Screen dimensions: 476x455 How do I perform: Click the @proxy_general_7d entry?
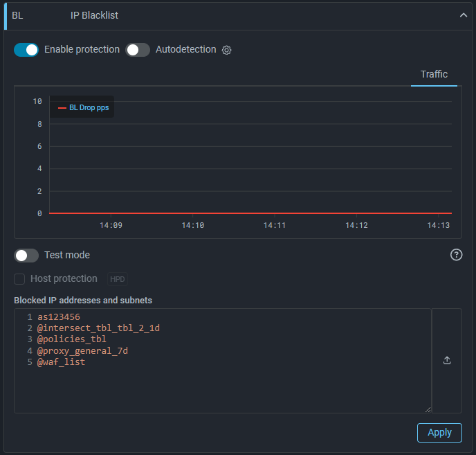click(82, 350)
